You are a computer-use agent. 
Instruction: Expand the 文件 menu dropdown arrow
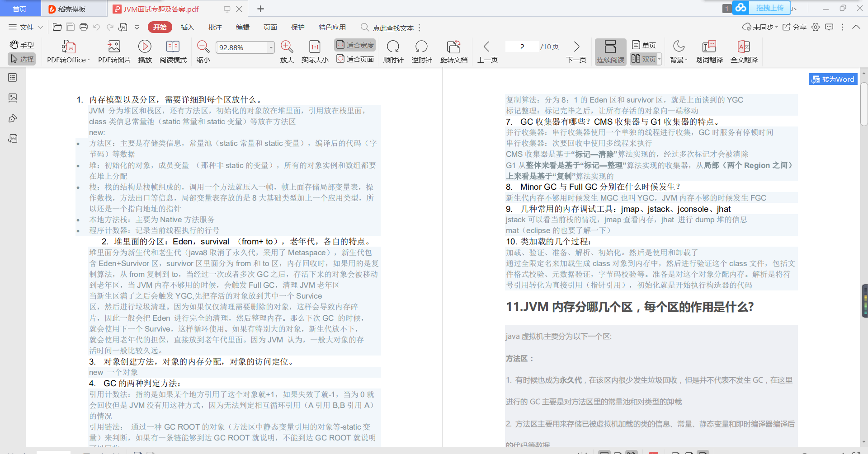[x=40, y=27]
